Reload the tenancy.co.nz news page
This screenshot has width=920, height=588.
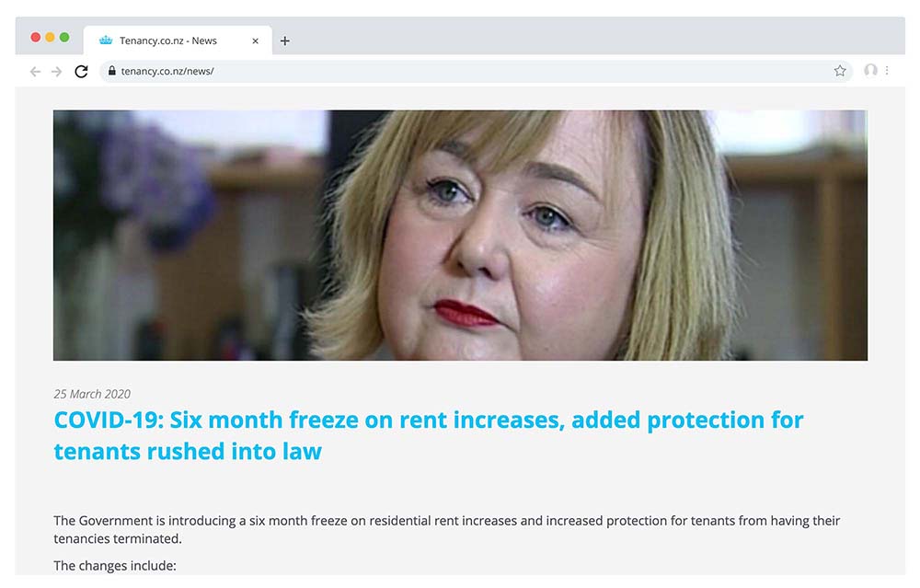pyautogui.click(x=81, y=72)
